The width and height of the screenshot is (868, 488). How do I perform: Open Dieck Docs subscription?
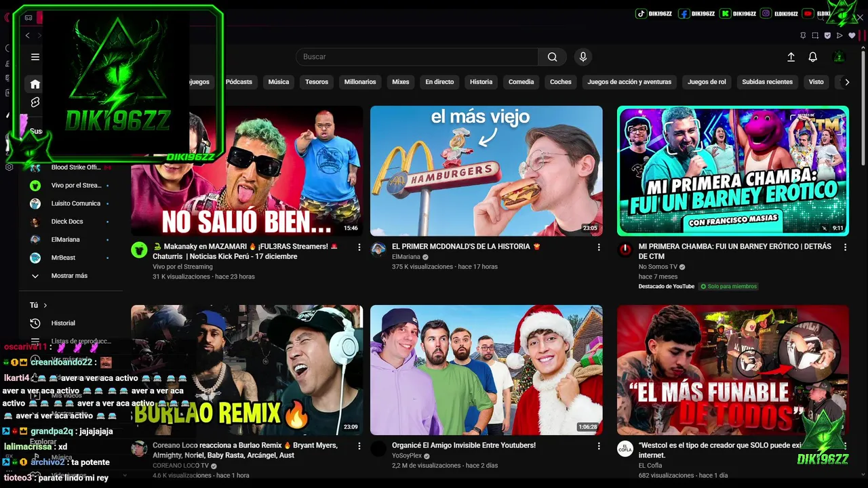coord(69,222)
